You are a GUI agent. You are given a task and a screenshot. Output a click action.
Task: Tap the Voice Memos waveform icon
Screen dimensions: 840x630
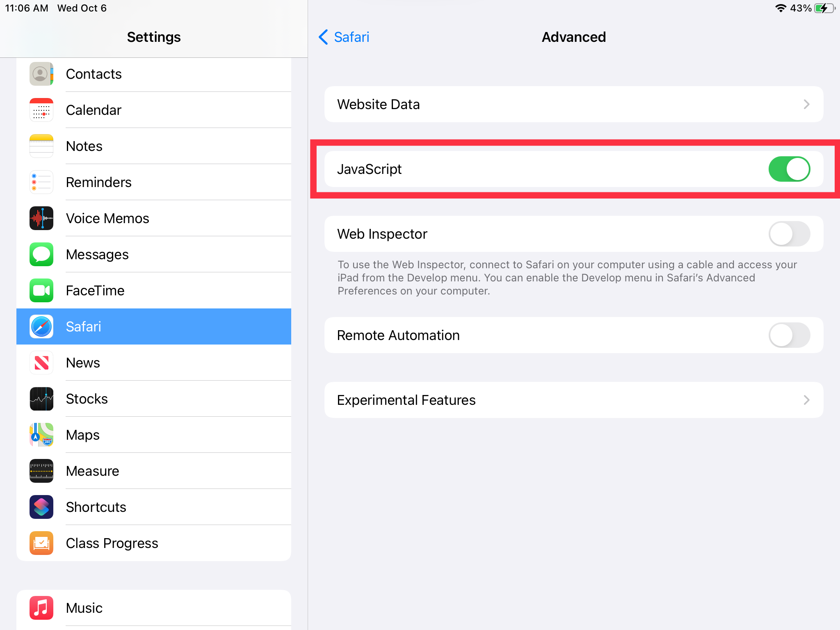(41, 218)
